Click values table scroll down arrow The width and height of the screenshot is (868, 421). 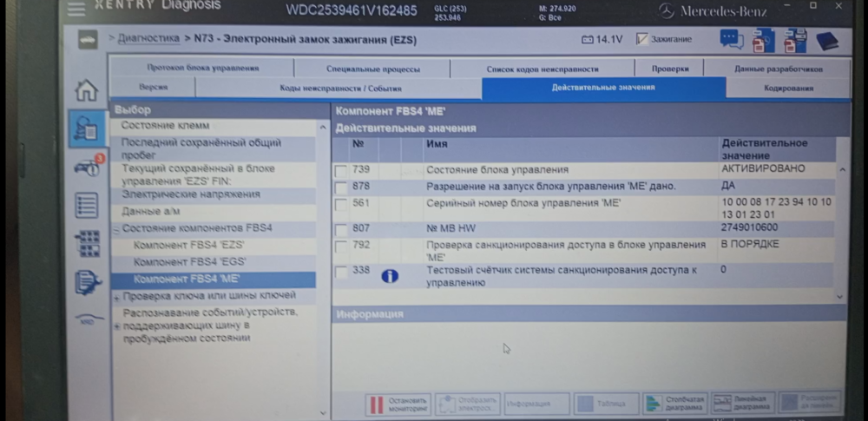[x=840, y=296]
